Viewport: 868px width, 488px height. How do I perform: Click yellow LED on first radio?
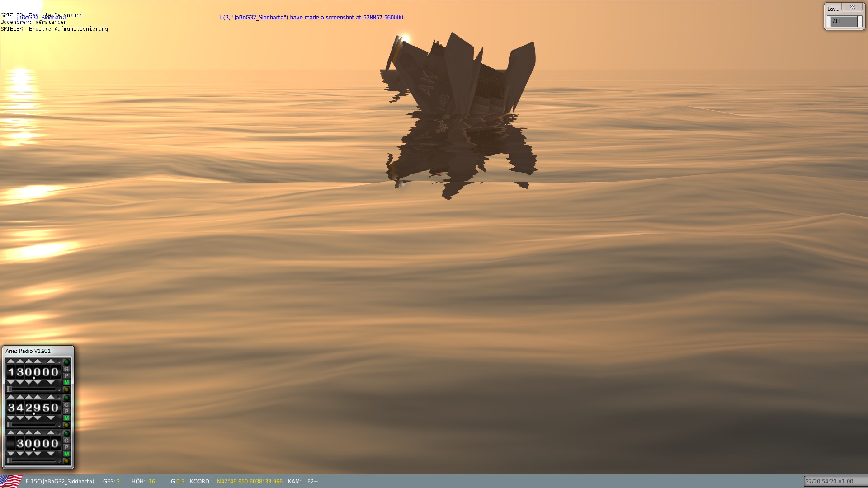point(66,389)
